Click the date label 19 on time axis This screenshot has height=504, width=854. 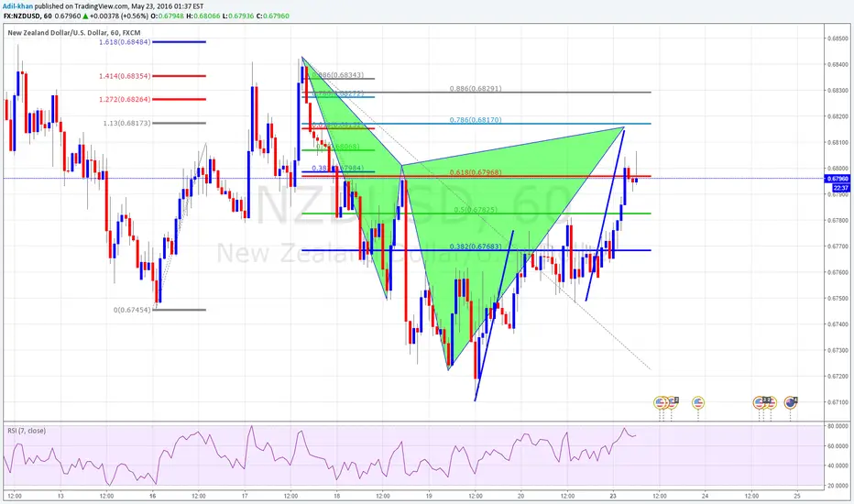[x=429, y=496]
